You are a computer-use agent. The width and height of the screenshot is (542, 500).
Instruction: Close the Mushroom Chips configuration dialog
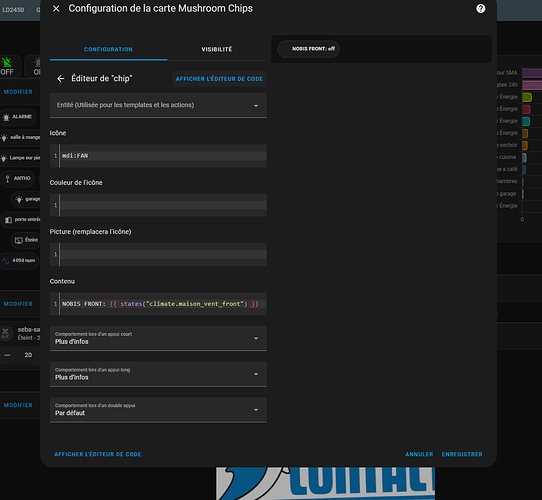click(56, 9)
